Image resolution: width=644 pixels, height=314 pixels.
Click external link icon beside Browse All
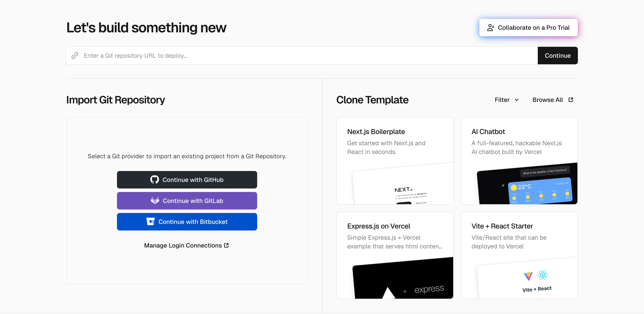click(571, 100)
